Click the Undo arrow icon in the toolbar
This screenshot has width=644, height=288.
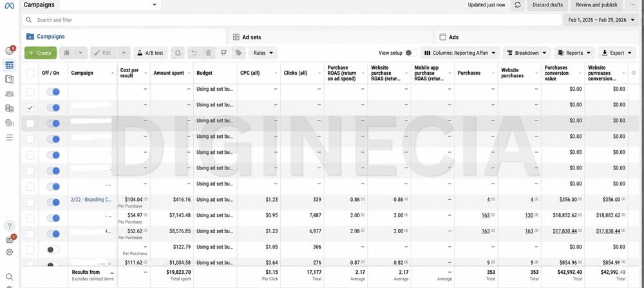tap(194, 53)
